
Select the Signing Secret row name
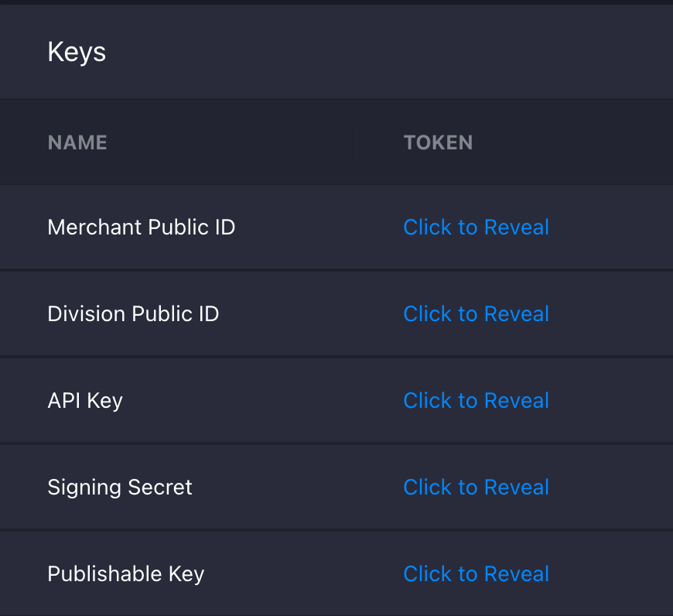coord(119,487)
